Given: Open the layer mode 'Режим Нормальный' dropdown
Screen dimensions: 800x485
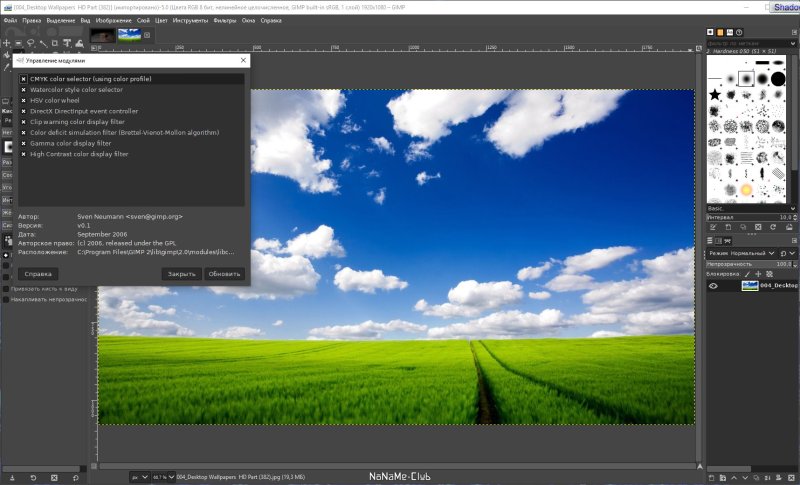Looking at the screenshot, I should coord(742,253).
